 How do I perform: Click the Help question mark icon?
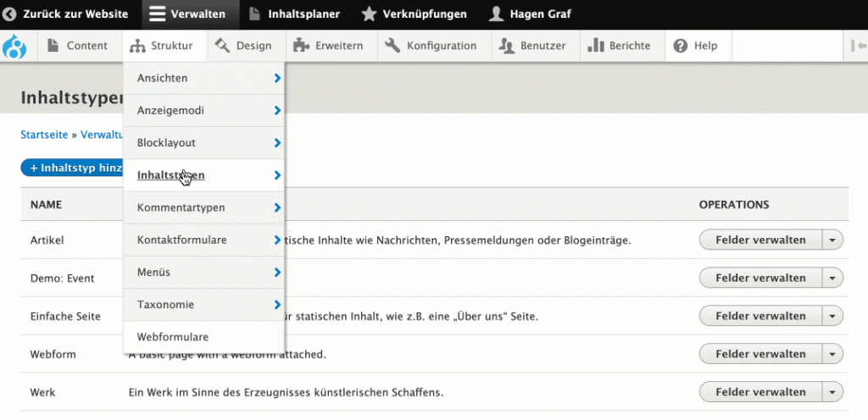tap(681, 46)
